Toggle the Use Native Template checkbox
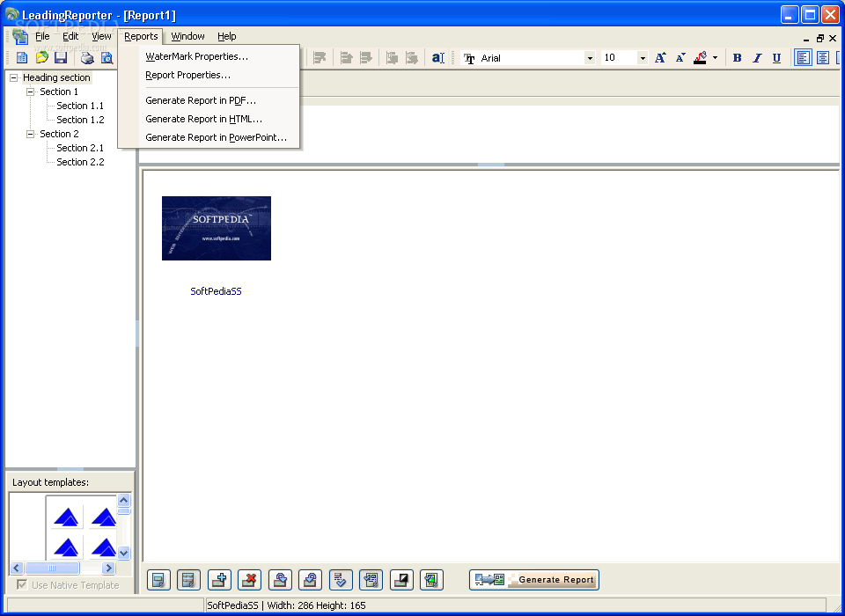The height and width of the screenshot is (616, 845). point(22,584)
